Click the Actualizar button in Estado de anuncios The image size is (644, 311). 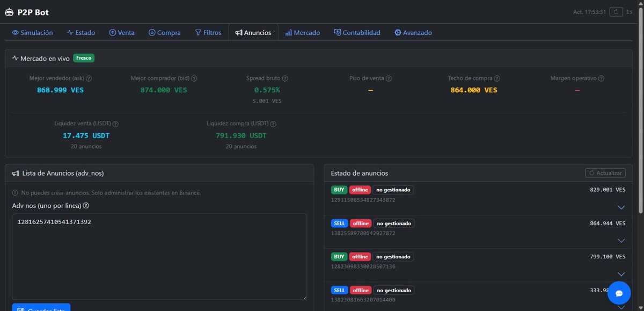tap(605, 173)
